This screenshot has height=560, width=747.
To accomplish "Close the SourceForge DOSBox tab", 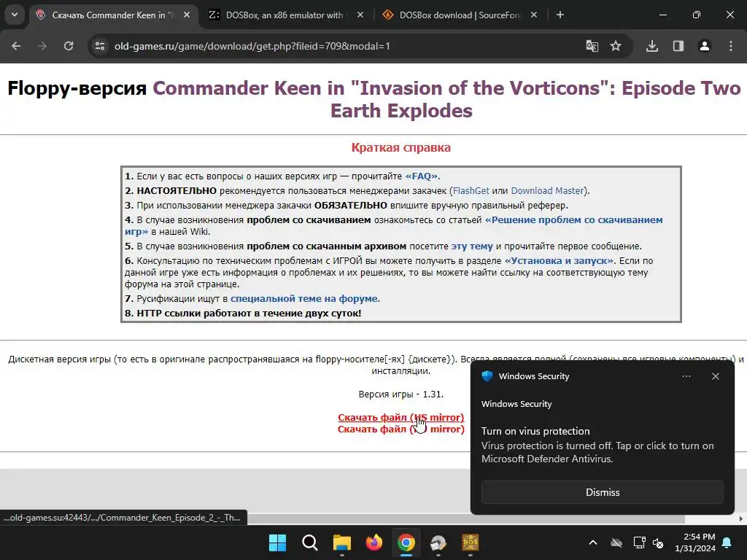I will (534, 15).
